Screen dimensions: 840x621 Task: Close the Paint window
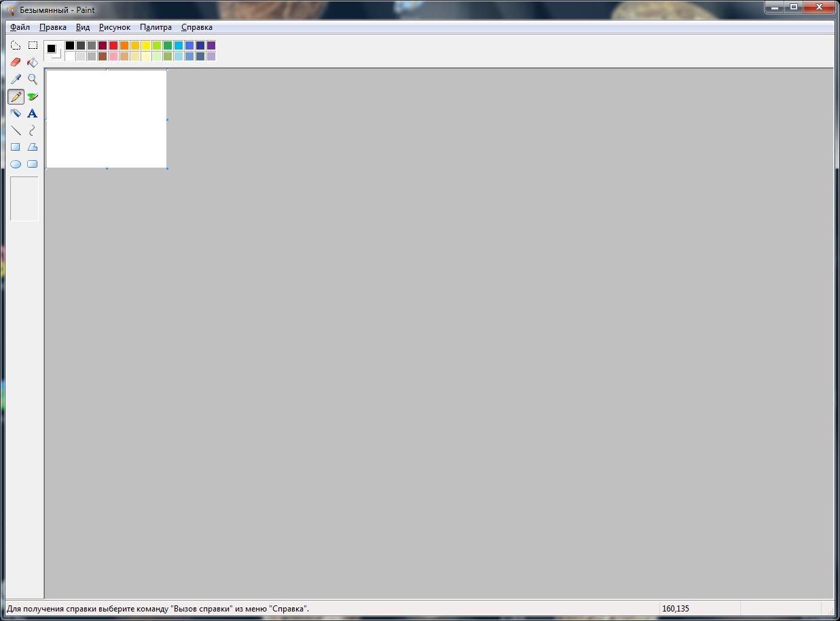click(x=820, y=7)
